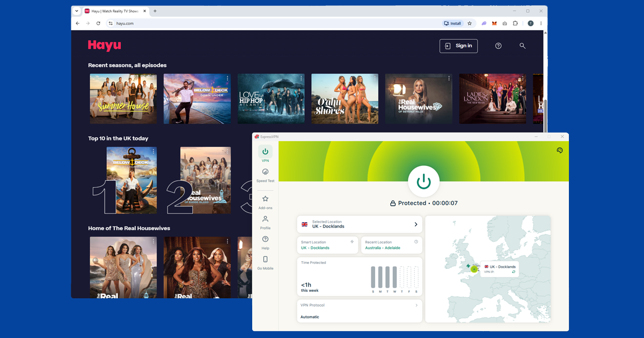Click Chrome back arrow
644x338 pixels.
(78, 24)
